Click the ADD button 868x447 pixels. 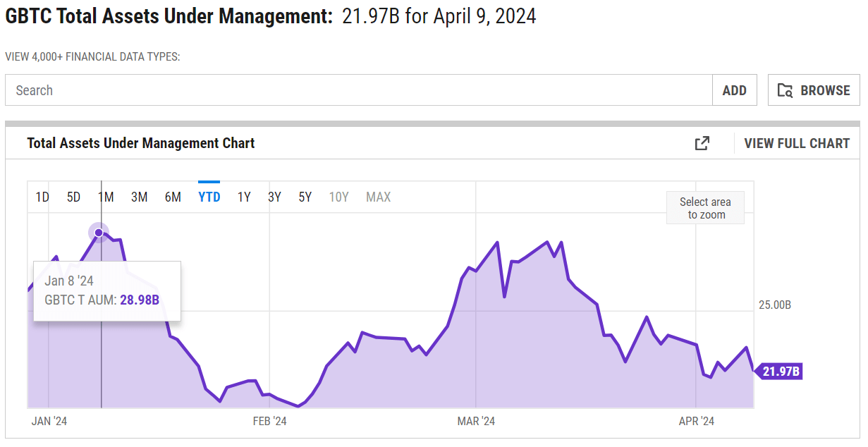tap(734, 90)
